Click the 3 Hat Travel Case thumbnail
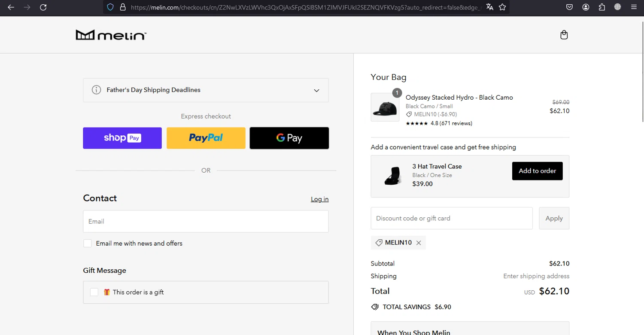The height and width of the screenshot is (335, 644). pos(392,176)
